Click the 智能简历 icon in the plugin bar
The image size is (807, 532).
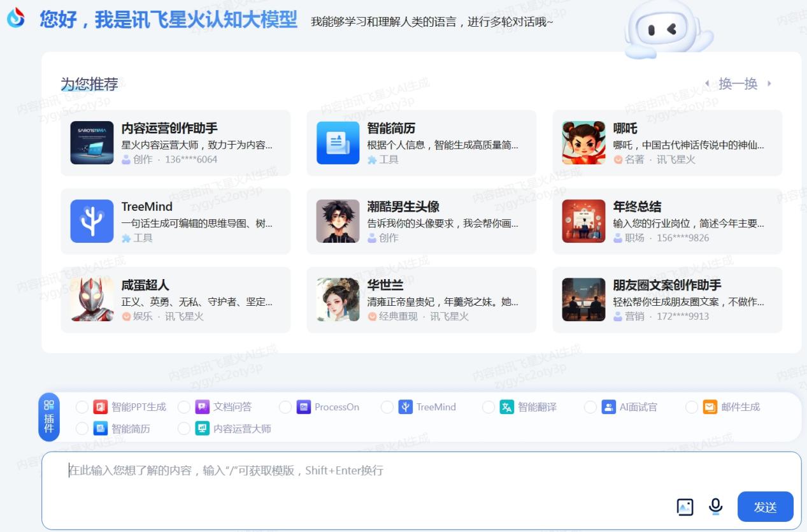[x=100, y=429]
